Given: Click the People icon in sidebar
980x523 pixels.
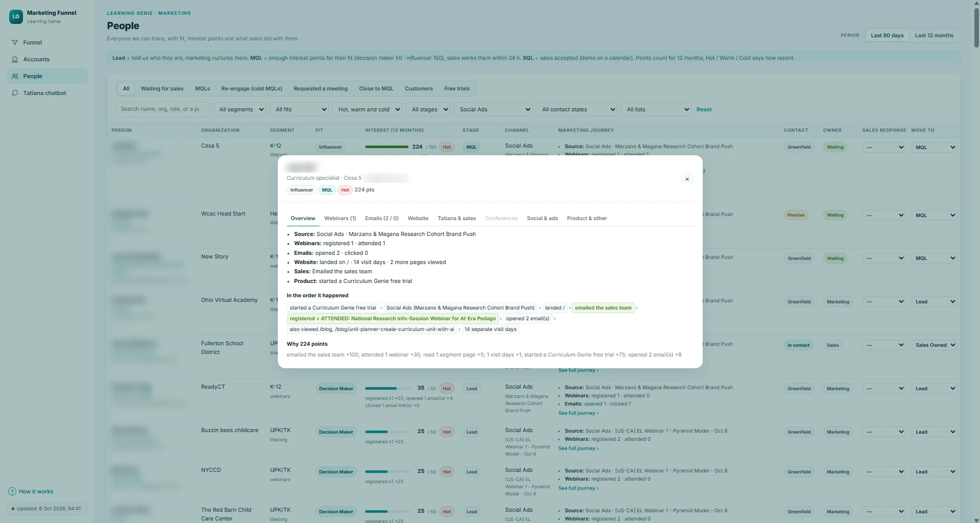Looking at the screenshot, I should (15, 76).
